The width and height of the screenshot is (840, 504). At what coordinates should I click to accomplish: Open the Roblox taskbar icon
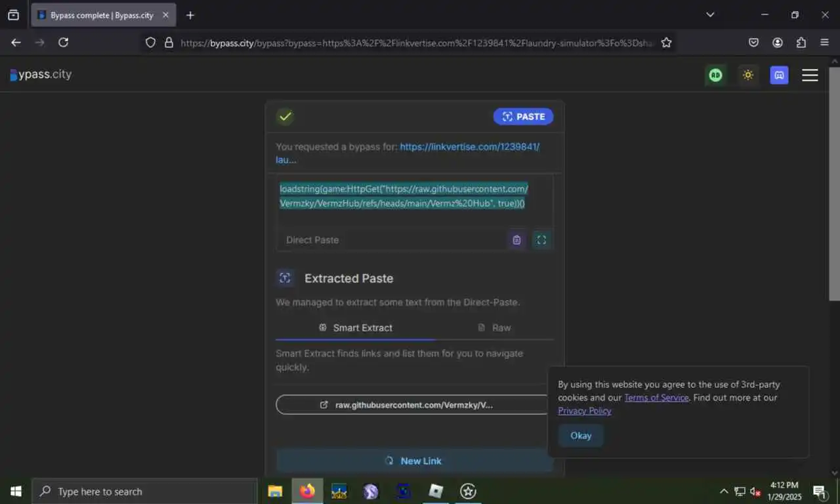pyautogui.click(x=436, y=491)
